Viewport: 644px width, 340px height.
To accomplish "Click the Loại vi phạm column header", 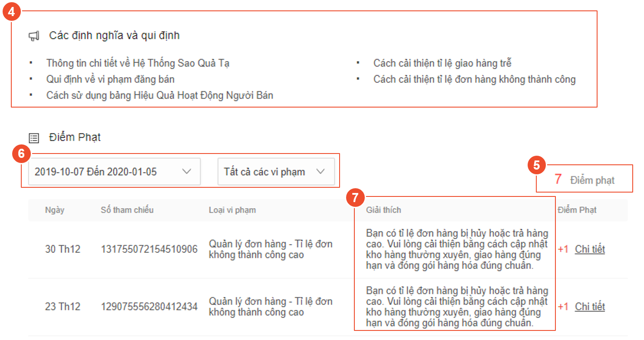I will (232, 210).
